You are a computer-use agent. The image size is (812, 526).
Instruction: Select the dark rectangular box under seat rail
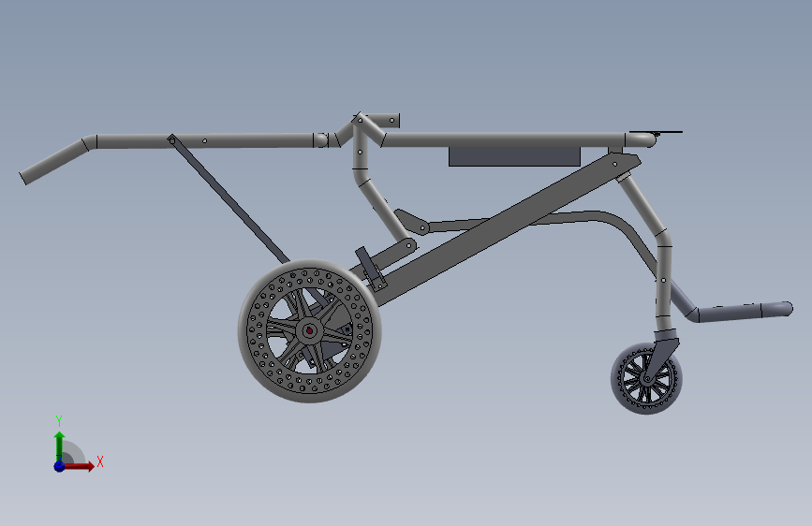(514, 156)
